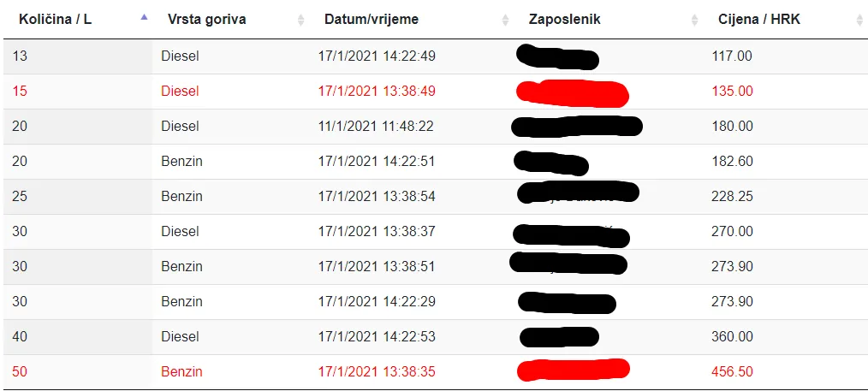Select the red 15 liter Diesel row
The width and height of the screenshot is (868, 391).
pos(180,91)
